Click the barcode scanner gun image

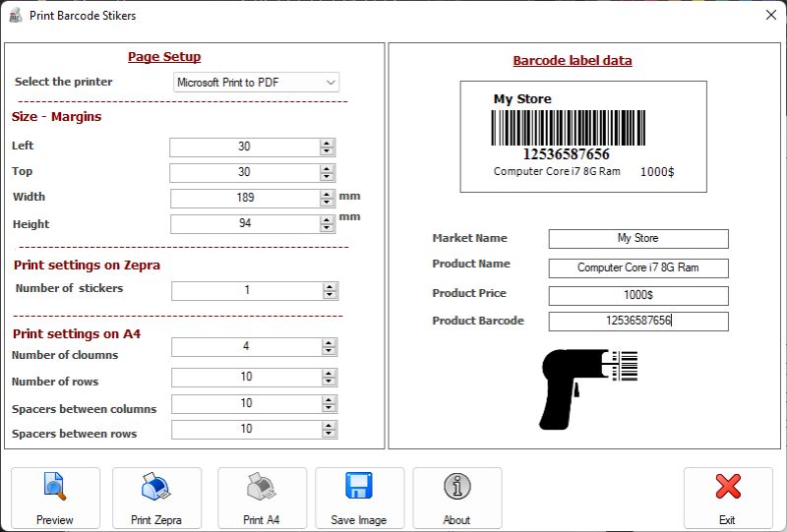point(587,389)
